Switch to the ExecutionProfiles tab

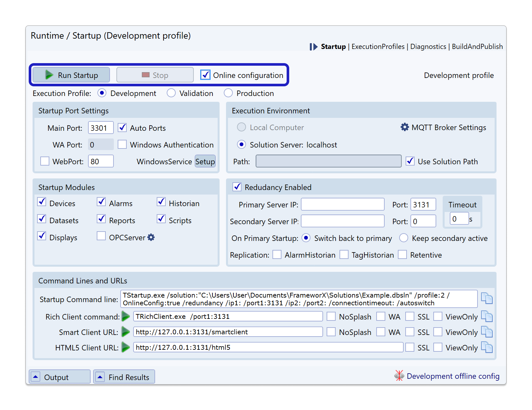point(378,47)
